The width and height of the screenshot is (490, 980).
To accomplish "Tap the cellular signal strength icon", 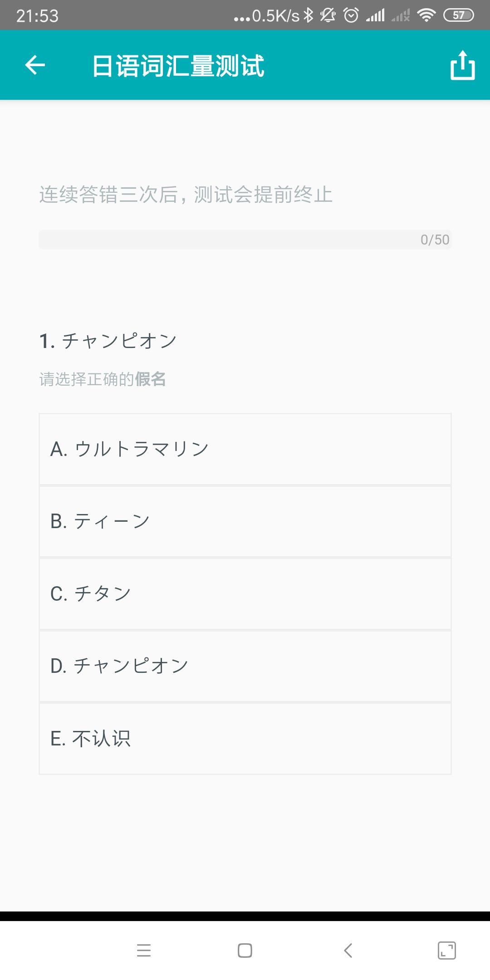I will [x=375, y=15].
